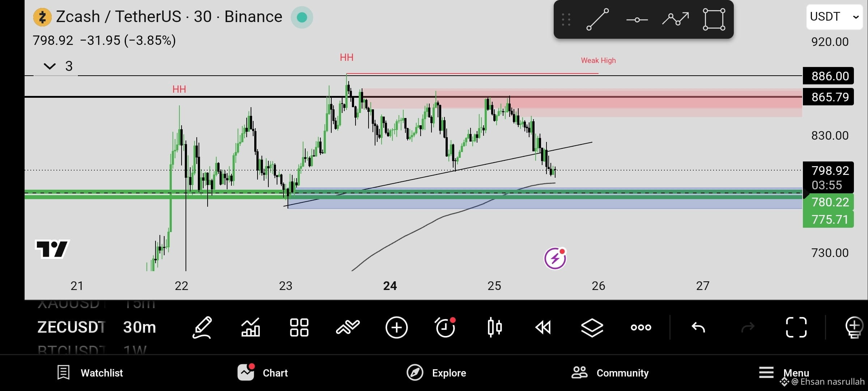Tap the 830.00 price scale value
The width and height of the screenshot is (868, 391).
point(830,136)
